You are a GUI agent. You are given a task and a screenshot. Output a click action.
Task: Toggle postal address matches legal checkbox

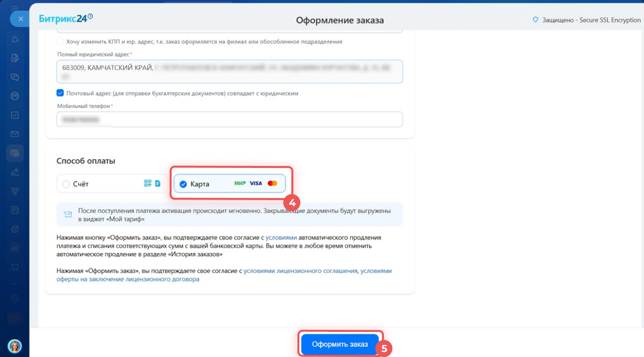coord(60,93)
